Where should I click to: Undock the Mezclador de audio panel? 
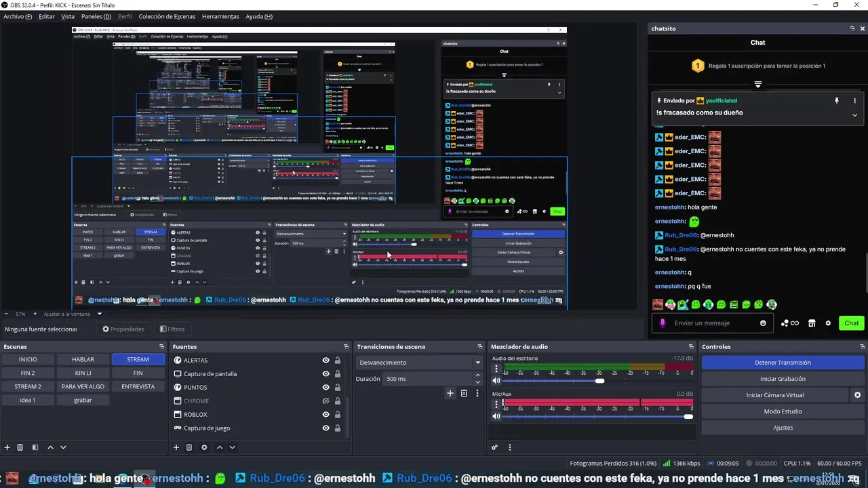[x=691, y=347]
